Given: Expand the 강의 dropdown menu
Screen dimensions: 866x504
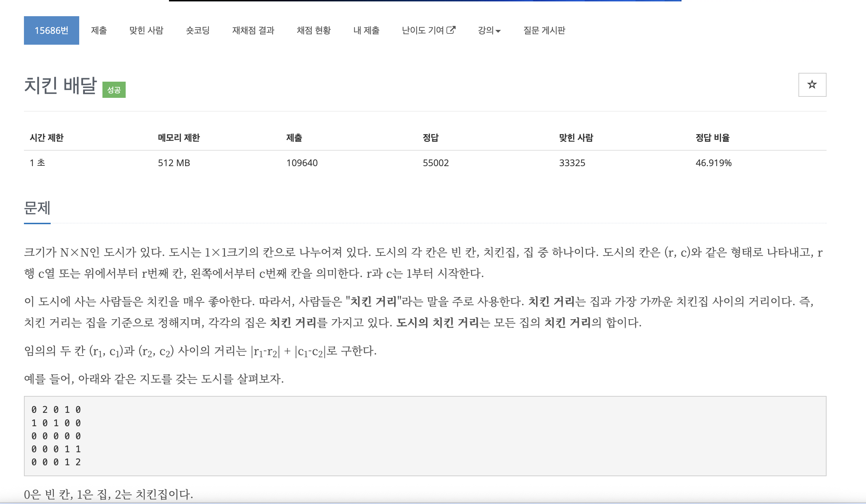Looking at the screenshot, I should [489, 31].
